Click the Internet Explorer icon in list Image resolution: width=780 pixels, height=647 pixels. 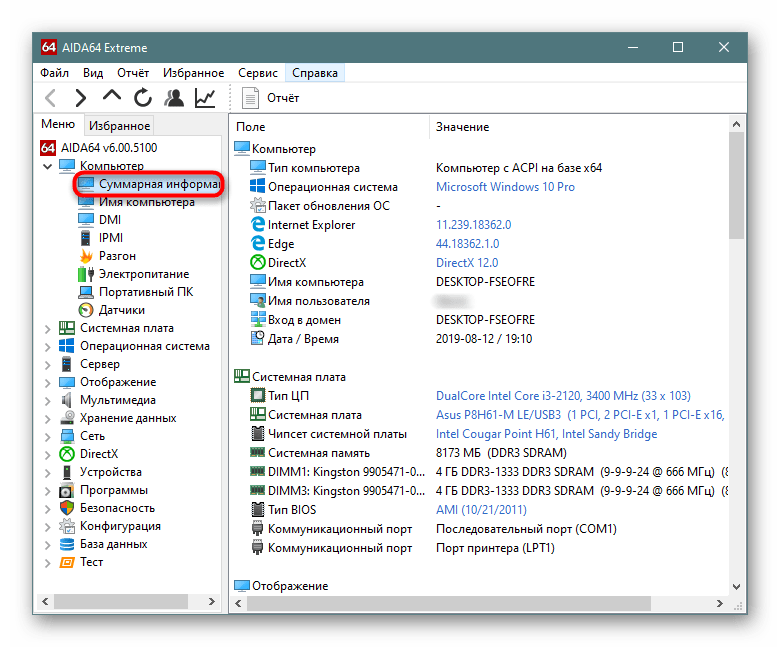[258, 224]
